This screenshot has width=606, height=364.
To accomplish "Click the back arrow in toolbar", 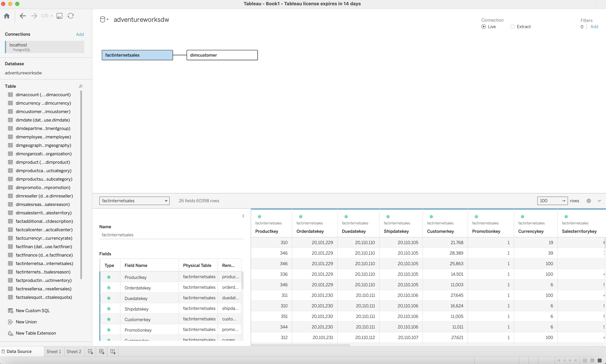I will [23, 16].
